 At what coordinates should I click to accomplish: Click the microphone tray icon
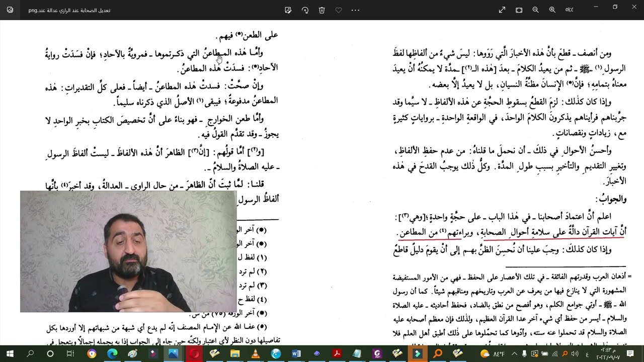525,354
